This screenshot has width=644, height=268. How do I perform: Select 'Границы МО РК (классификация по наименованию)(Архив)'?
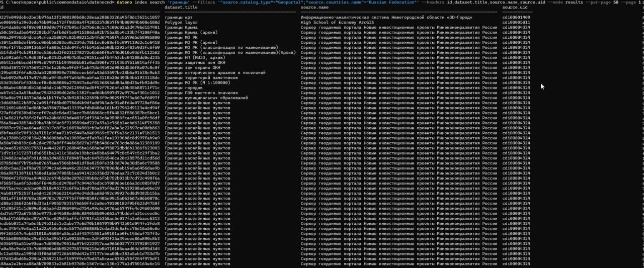230,53
